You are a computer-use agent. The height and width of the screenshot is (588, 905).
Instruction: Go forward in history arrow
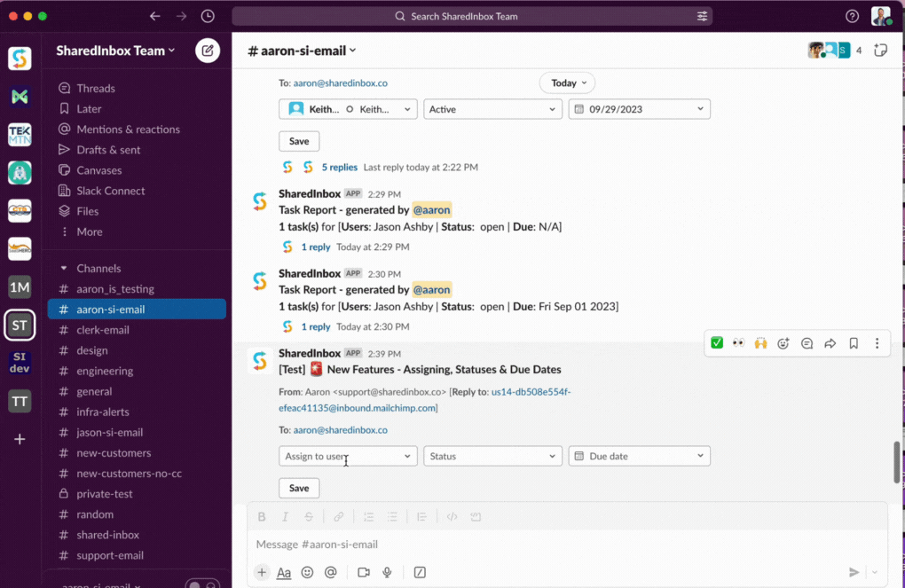[181, 16]
